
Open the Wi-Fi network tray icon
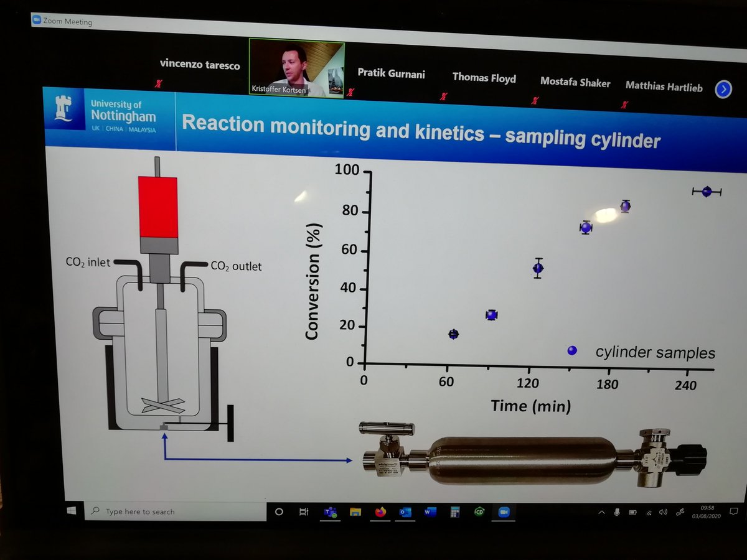[x=649, y=512]
